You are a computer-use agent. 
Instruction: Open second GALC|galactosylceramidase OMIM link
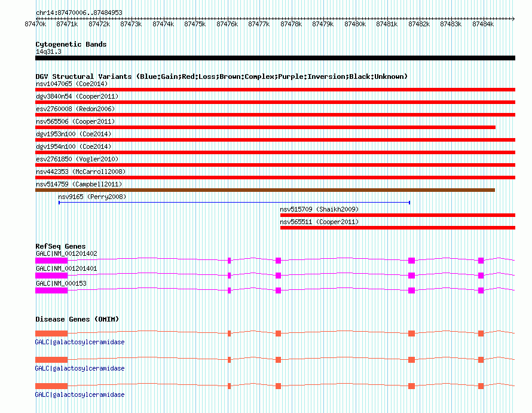(80, 368)
